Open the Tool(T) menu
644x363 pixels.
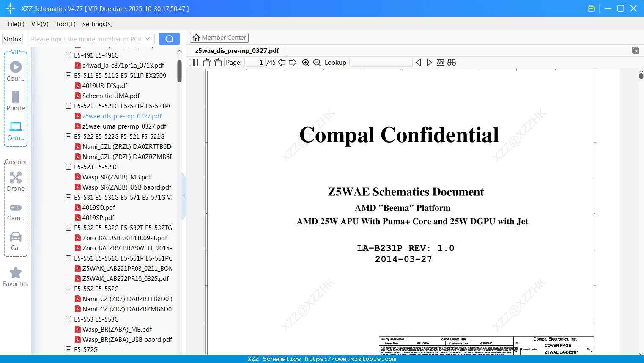click(x=66, y=24)
